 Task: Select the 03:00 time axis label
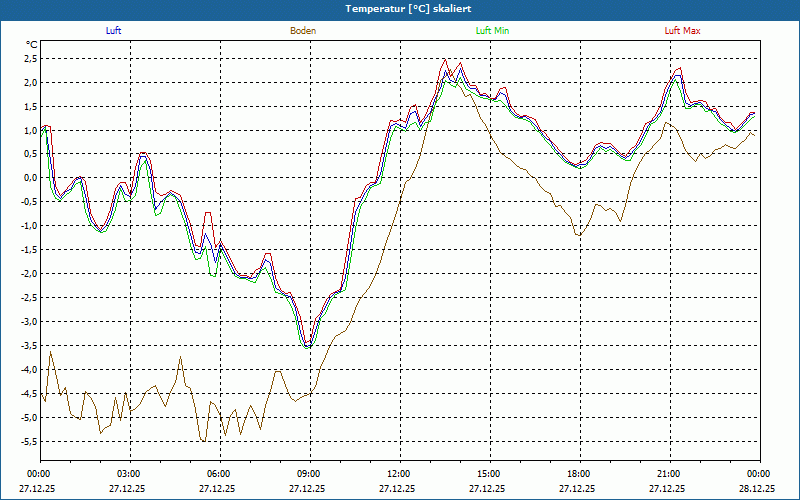coord(129,474)
